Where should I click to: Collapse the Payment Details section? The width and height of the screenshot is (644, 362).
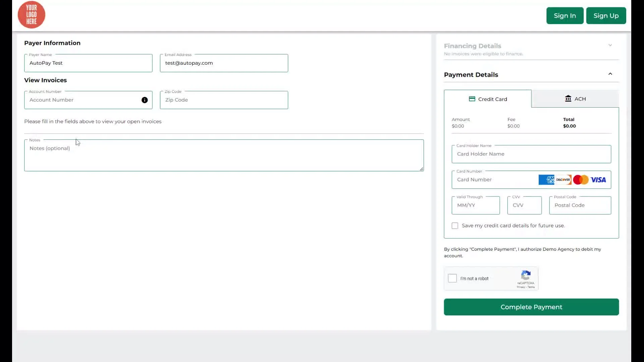[610, 74]
